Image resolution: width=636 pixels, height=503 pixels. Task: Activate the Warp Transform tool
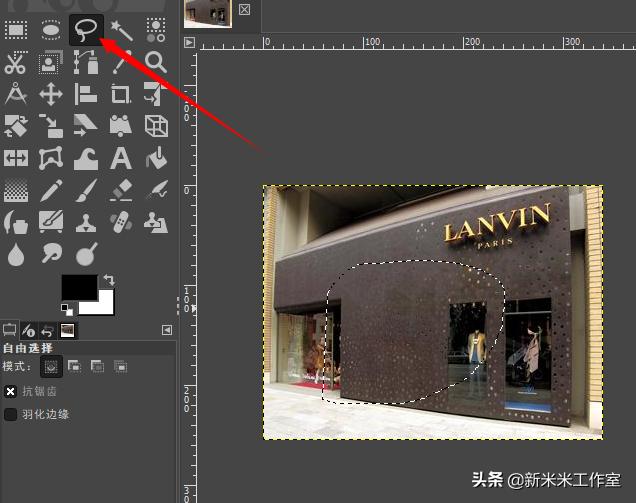coord(86,158)
